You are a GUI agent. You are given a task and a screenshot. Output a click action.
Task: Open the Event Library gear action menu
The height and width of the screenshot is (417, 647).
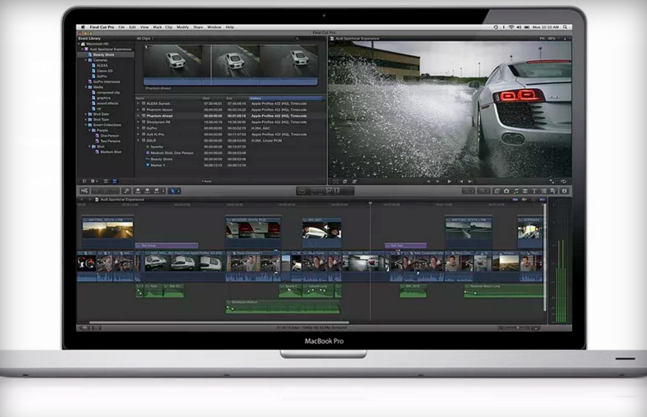(93, 181)
